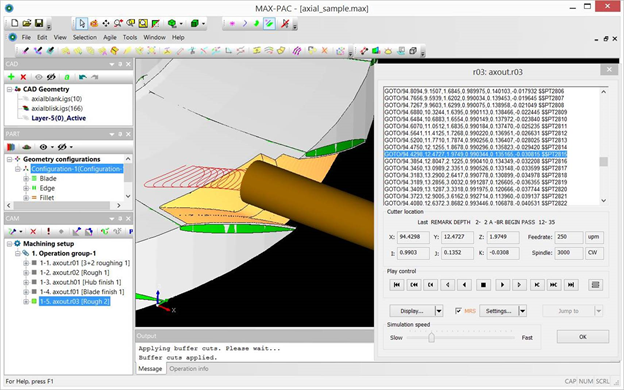
Task: Expand the Blade tree node
Action: click(26, 179)
